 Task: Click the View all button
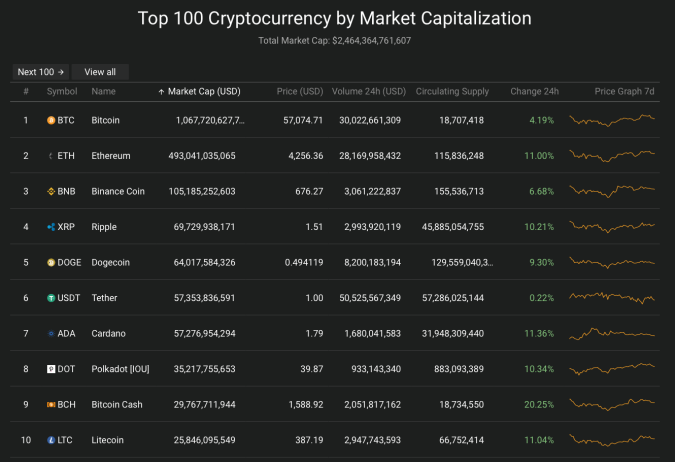point(100,72)
